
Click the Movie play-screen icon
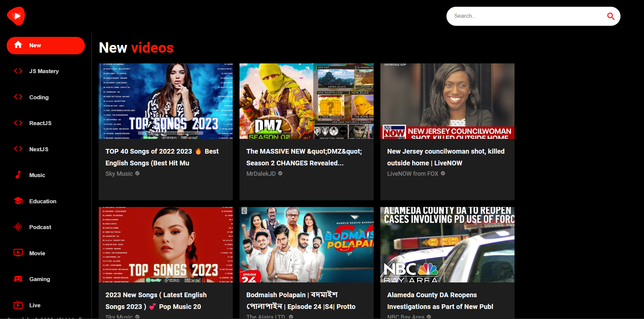point(18,253)
